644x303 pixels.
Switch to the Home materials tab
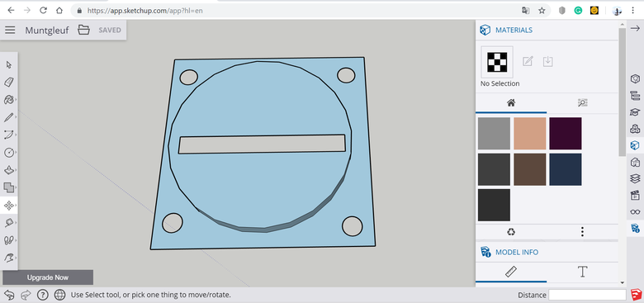click(x=511, y=103)
